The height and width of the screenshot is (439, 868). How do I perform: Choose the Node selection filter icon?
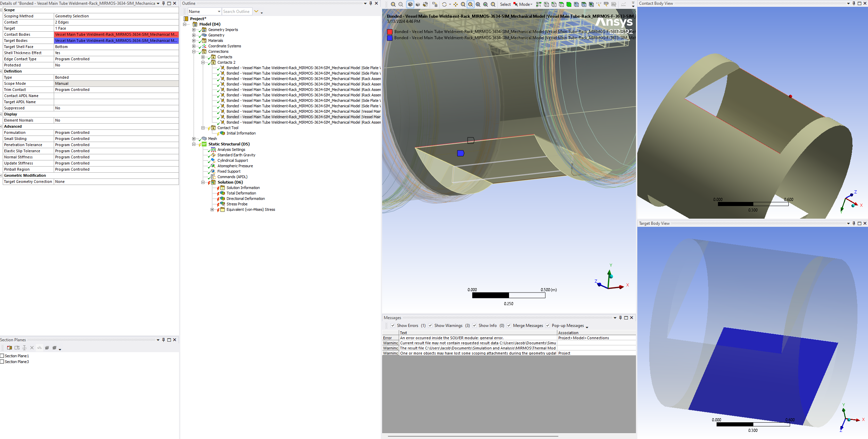click(x=576, y=4)
